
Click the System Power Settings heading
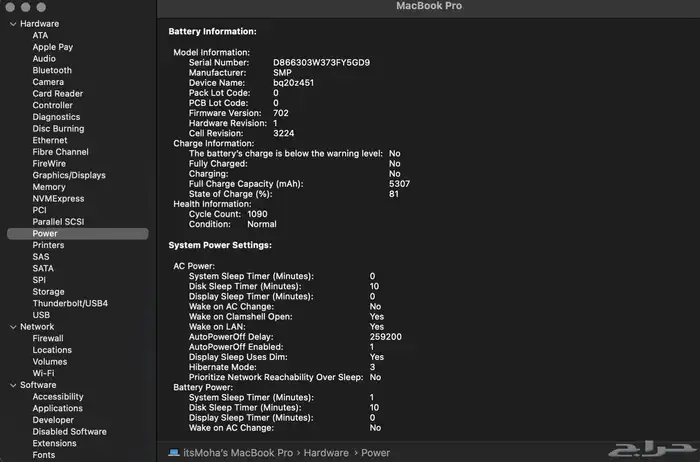click(220, 245)
